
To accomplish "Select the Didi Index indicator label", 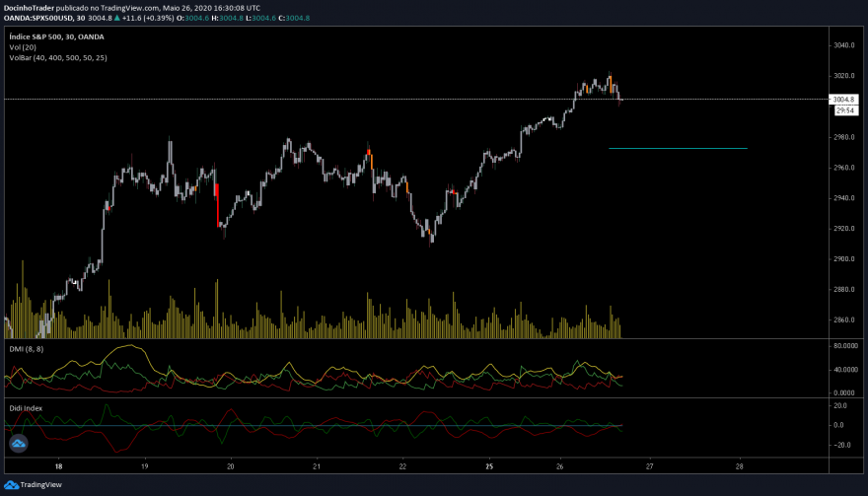I will 26,408.
